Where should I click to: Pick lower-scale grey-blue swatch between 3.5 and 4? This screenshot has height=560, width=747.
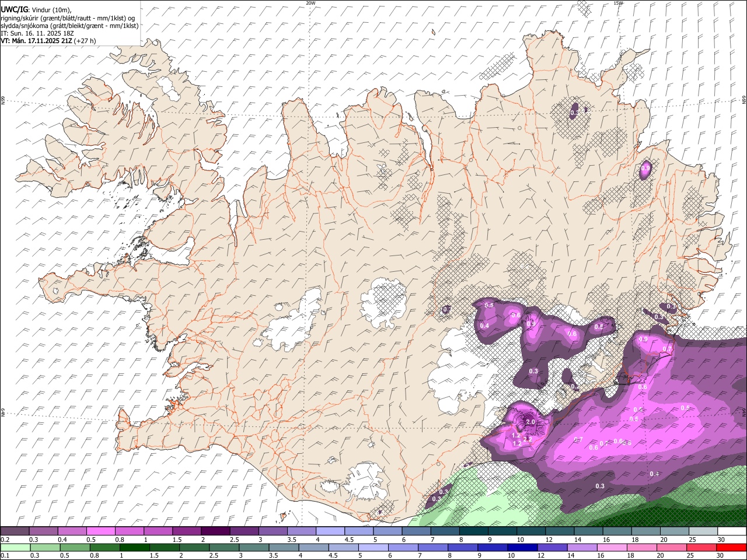[283, 547]
